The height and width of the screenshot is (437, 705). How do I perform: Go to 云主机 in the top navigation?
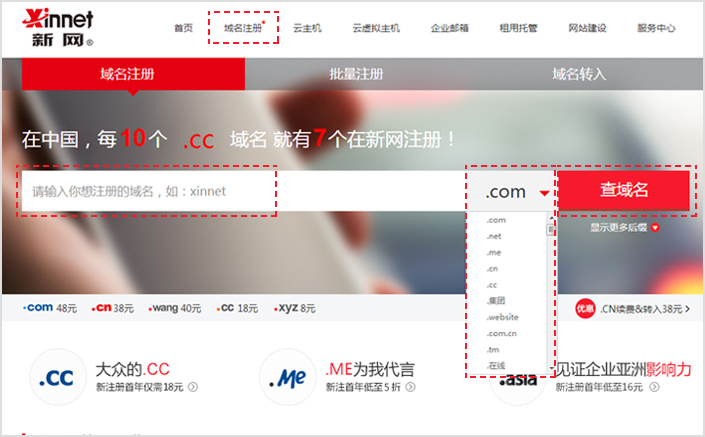pyautogui.click(x=308, y=28)
